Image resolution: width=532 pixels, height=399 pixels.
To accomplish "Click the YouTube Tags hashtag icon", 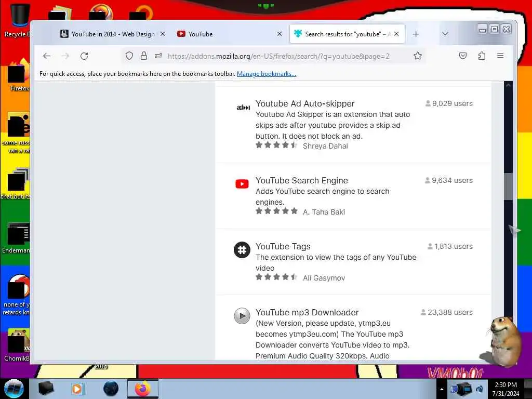I will coord(242,250).
